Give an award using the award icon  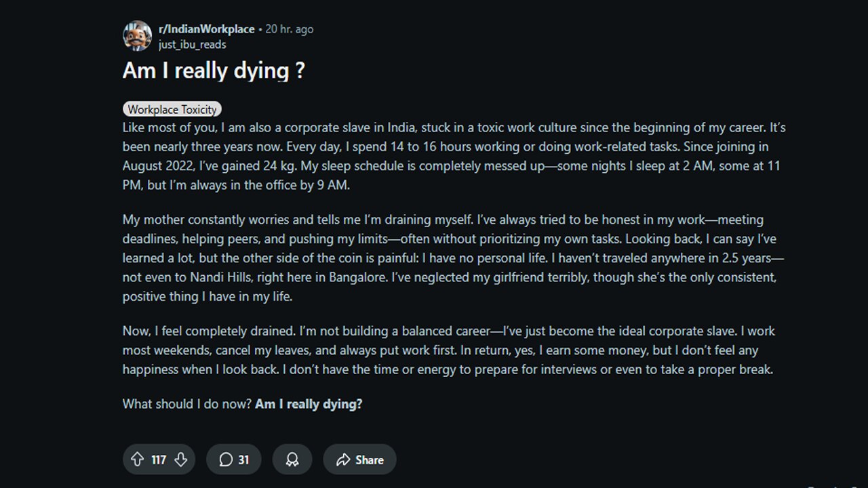[292, 460]
